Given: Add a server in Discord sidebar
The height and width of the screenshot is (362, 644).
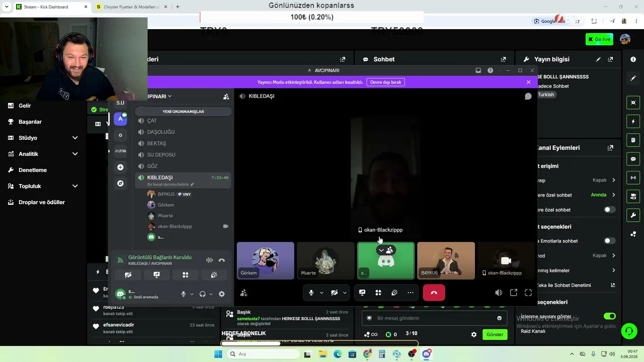Looking at the screenshot, I should click(120, 167).
